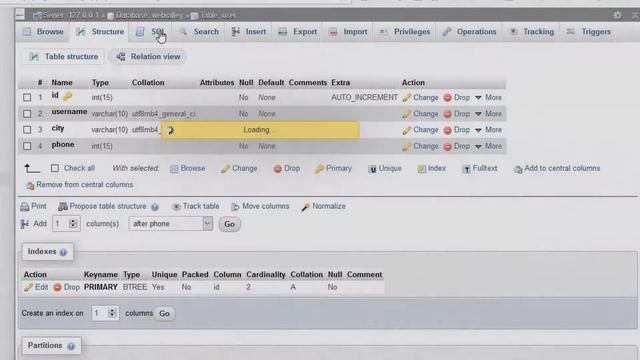Tick the checkbox for the phone column
The height and width of the screenshot is (360, 640).
click(27, 146)
